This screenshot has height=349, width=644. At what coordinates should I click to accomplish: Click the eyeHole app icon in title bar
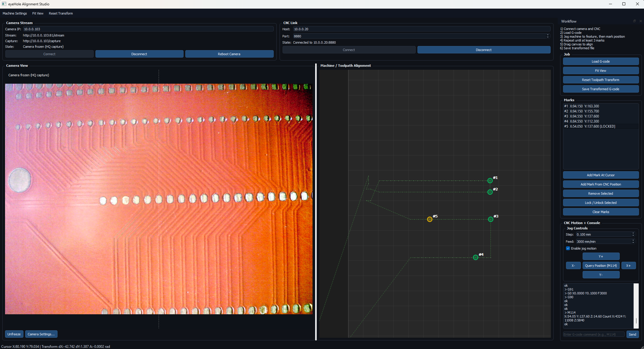4,4
